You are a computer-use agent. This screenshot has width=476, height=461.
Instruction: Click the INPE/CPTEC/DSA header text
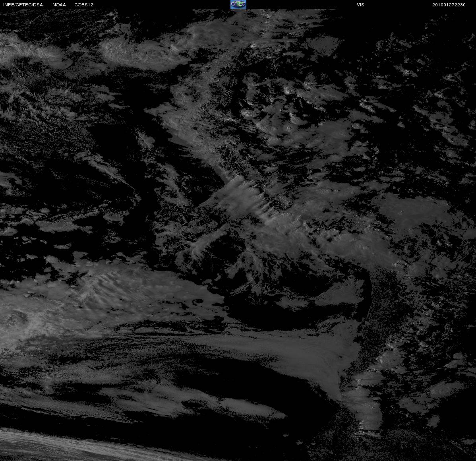(x=23, y=5)
